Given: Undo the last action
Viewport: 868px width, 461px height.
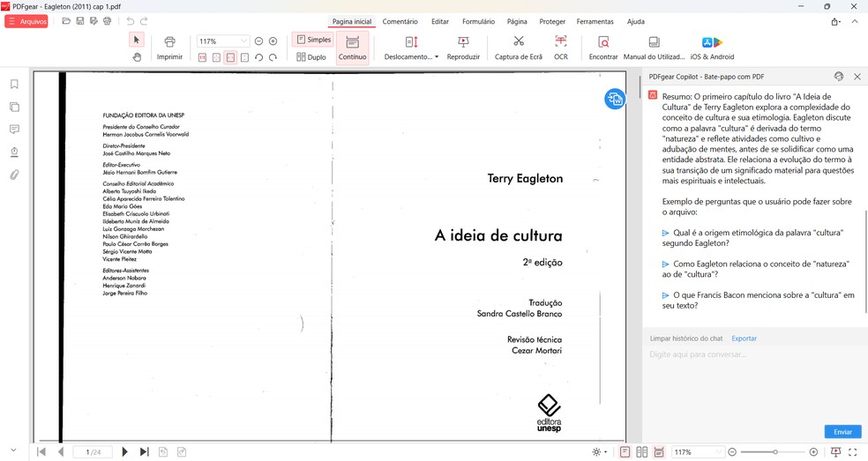Looking at the screenshot, I should pos(130,21).
